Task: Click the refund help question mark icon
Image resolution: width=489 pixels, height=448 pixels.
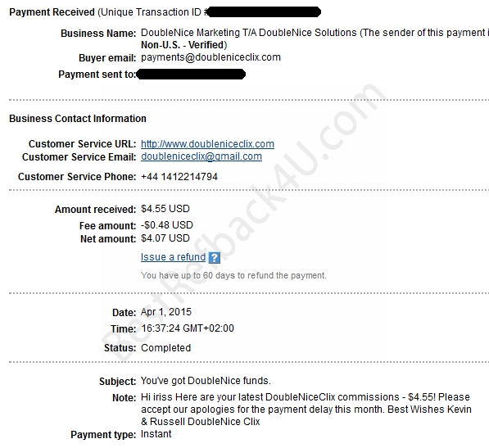Action: click(215, 257)
